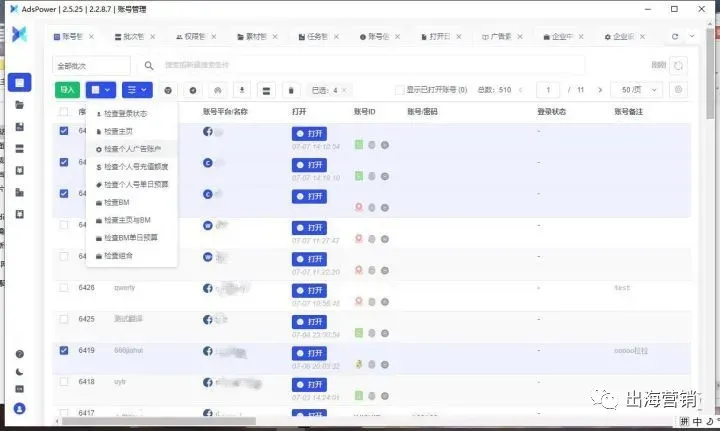The height and width of the screenshot is (431, 720).
Task: Click the building icon in left sidebar
Action: (x=19, y=192)
